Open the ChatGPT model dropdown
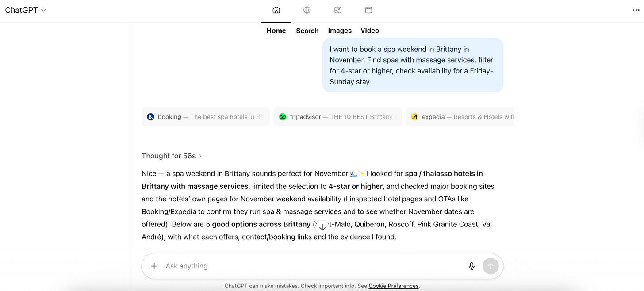The height and width of the screenshot is (291, 644). [25, 10]
